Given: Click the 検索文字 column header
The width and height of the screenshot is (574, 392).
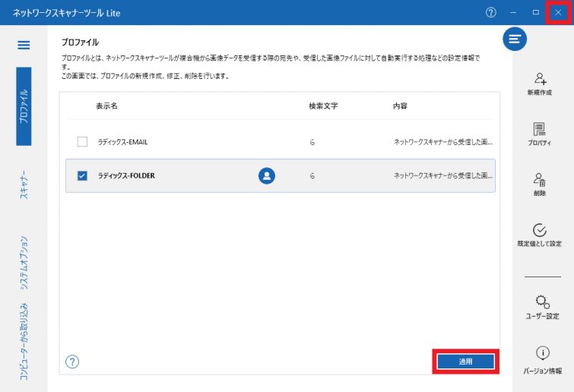Looking at the screenshot, I should [x=323, y=106].
